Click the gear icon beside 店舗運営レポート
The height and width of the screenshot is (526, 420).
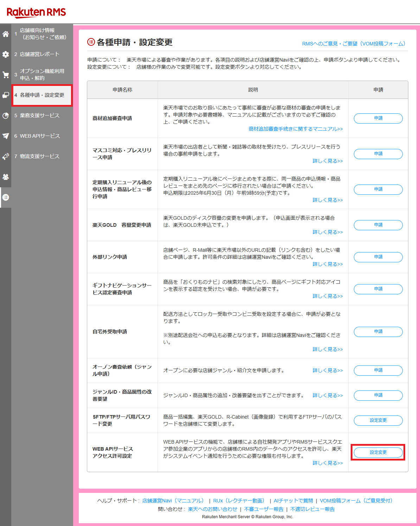[6, 54]
